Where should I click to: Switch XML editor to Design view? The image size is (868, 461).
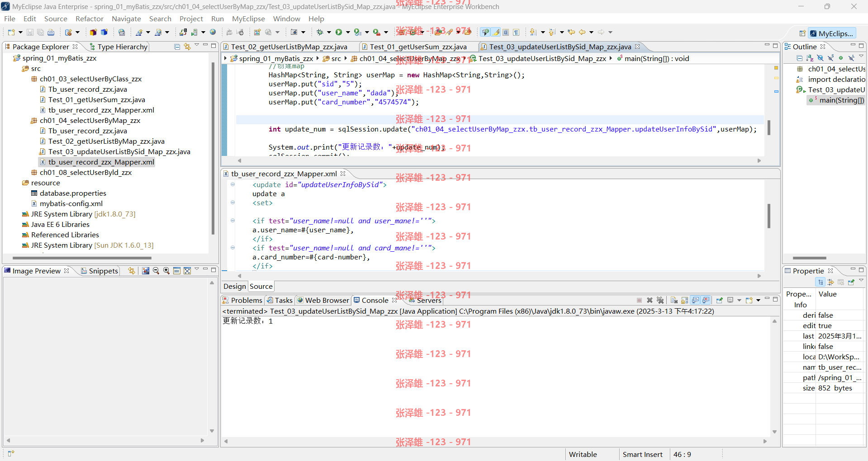coord(234,286)
